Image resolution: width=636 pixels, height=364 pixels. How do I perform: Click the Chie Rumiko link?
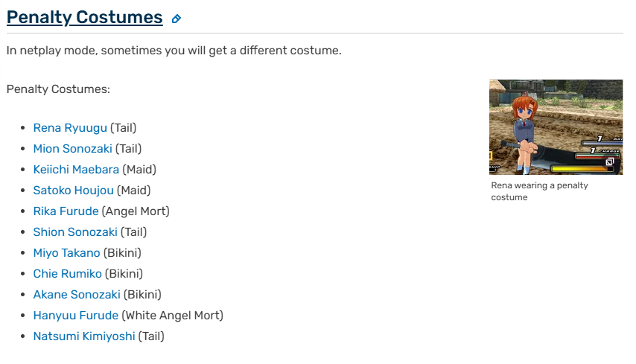67,274
